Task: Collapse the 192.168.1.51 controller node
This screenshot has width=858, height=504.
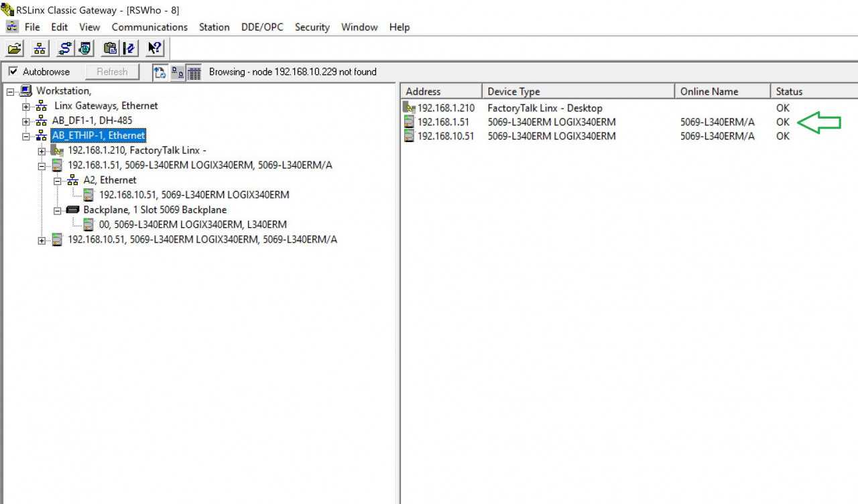Action: 42,166
